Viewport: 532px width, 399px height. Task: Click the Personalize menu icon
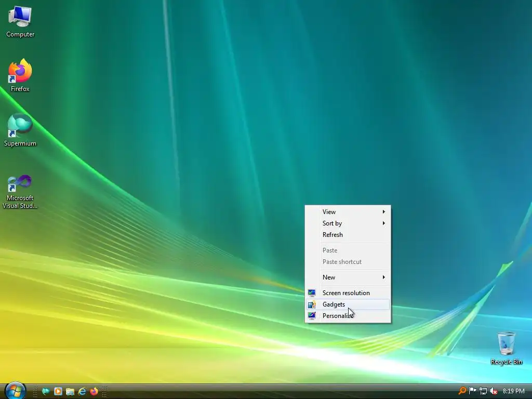[312, 316]
